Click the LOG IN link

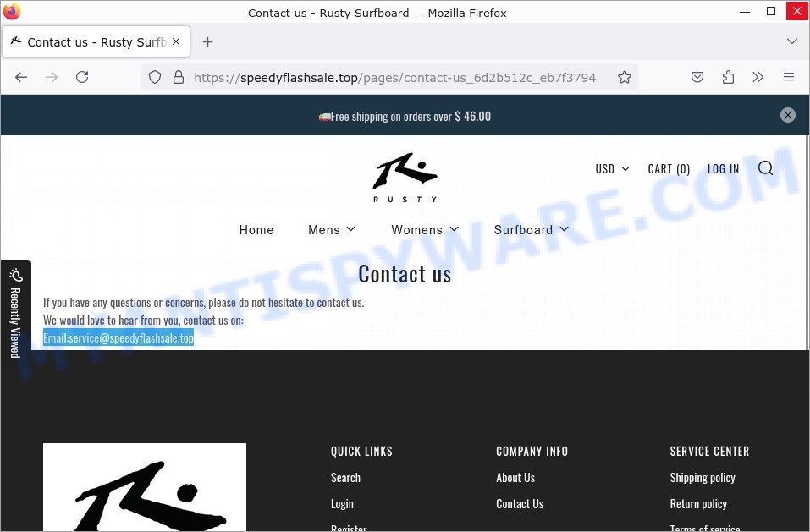click(723, 168)
